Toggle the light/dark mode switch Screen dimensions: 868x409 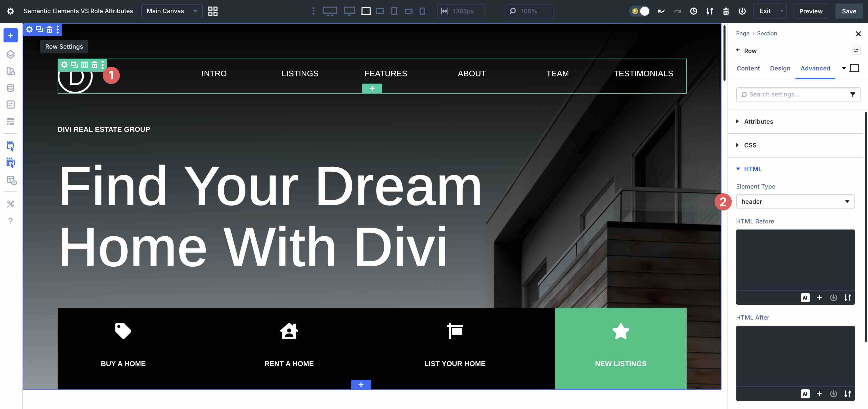640,11
